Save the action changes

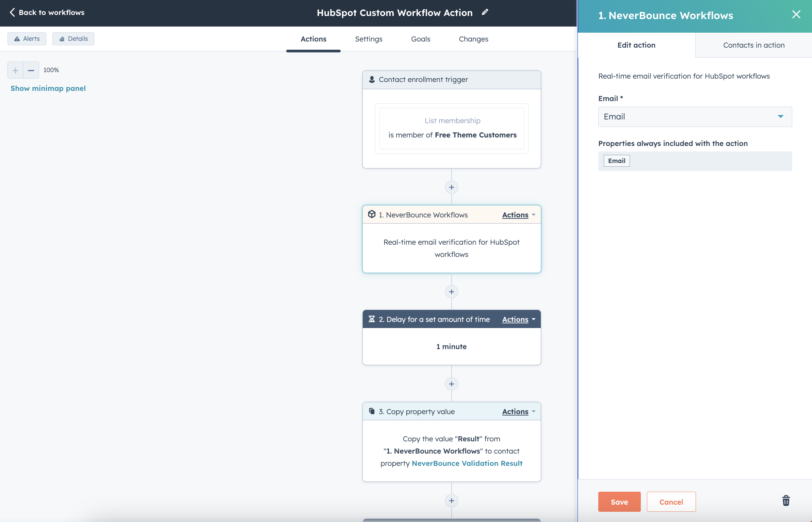click(x=619, y=502)
